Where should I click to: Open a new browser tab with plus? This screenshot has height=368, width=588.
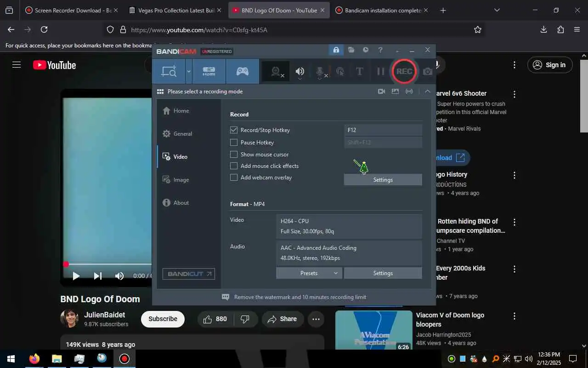[443, 10]
